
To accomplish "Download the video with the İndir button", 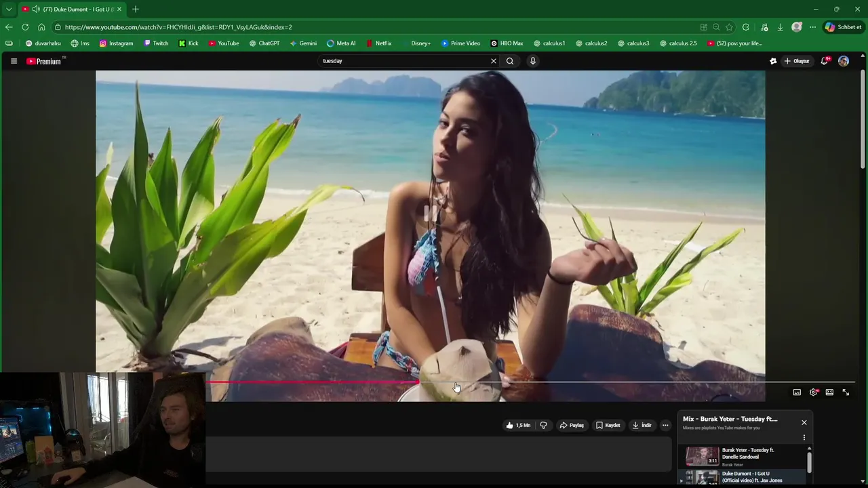I will 642,426.
